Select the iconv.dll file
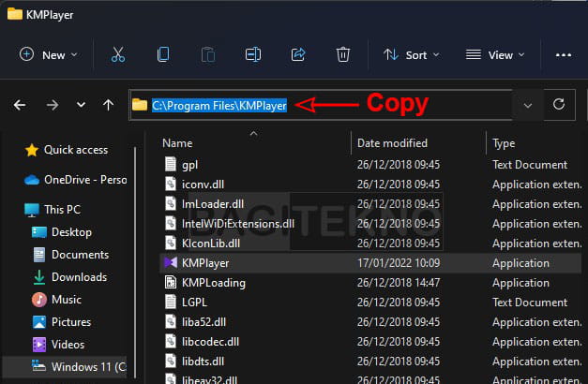The image size is (588, 384). pyautogui.click(x=370, y=185)
